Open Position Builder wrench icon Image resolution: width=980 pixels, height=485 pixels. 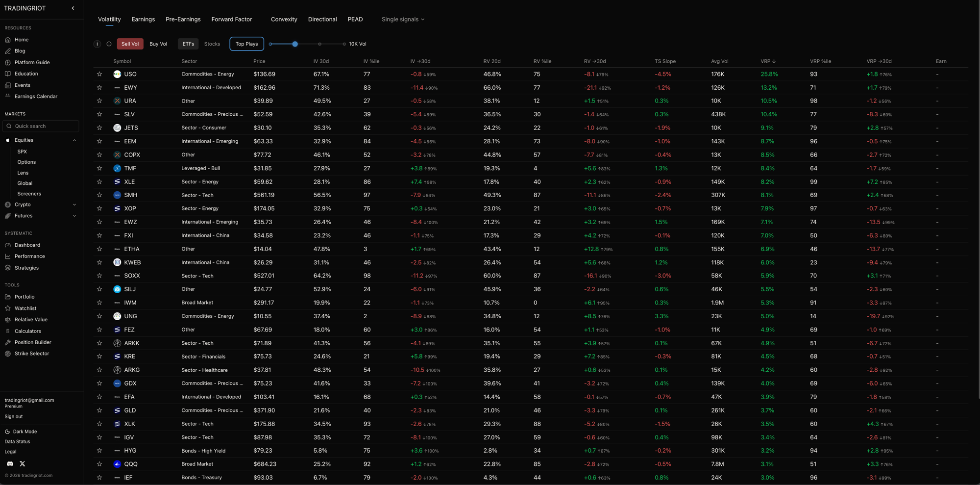pyautogui.click(x=8, y=342)
